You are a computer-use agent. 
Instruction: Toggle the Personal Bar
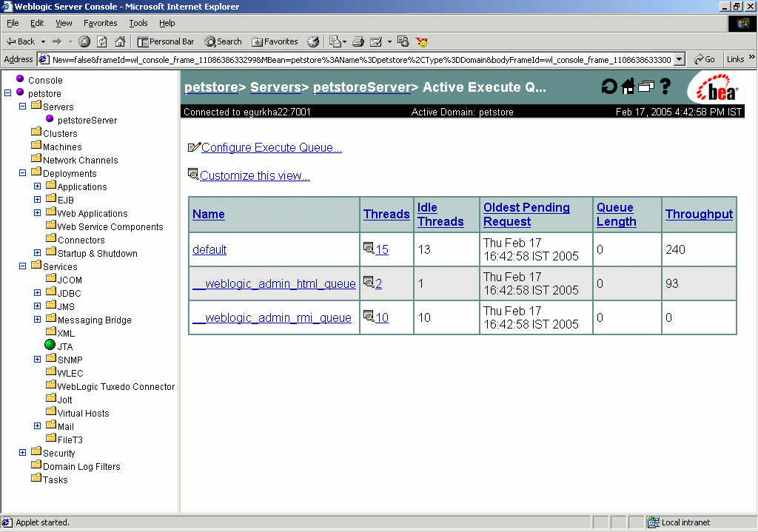[x=165, y=41]
